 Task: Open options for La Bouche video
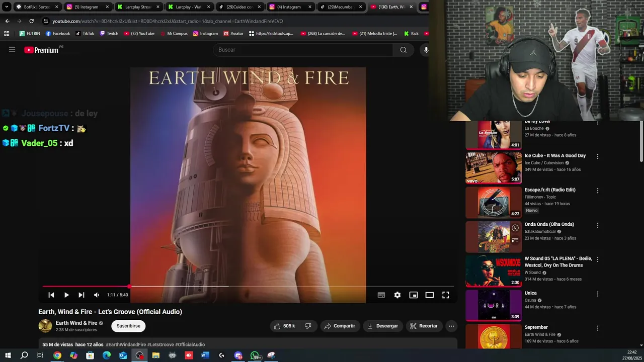(x=598, y=123)
